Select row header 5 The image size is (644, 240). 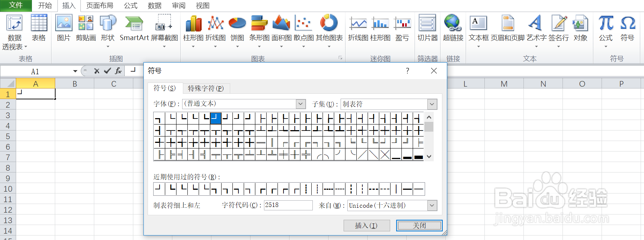click(8, 136)
